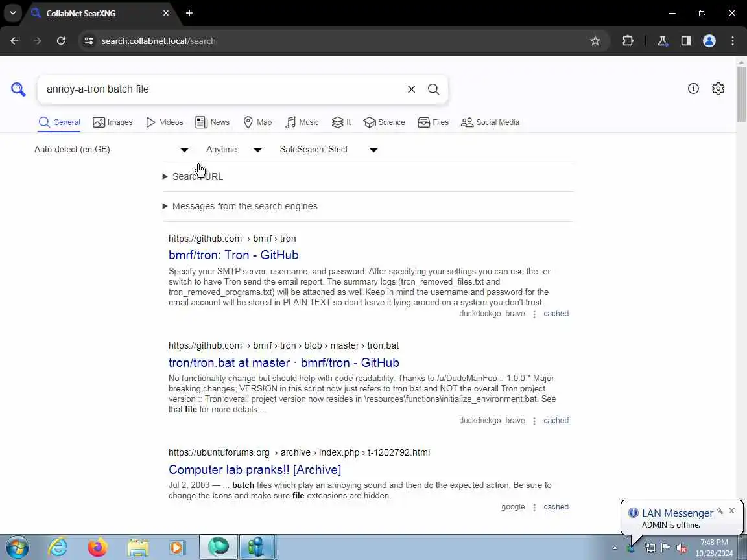Close the LAN Messenger notification balloon

click(x=732, y=511)
